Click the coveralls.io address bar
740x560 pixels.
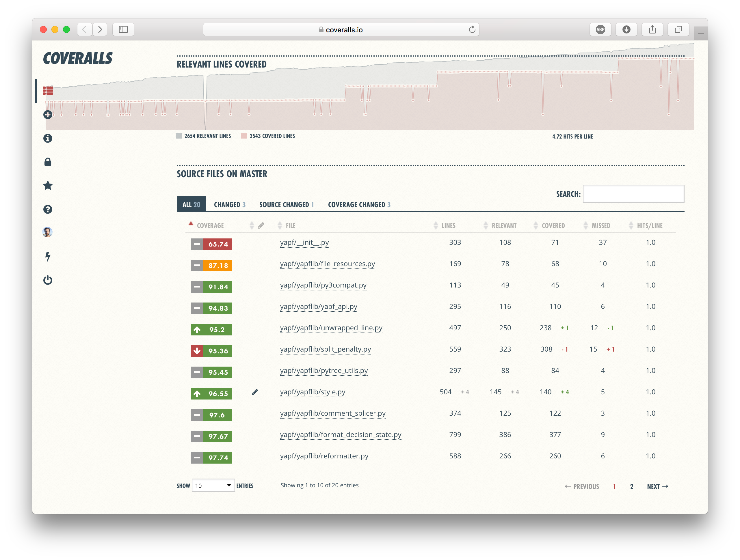[x=341, y=29]
